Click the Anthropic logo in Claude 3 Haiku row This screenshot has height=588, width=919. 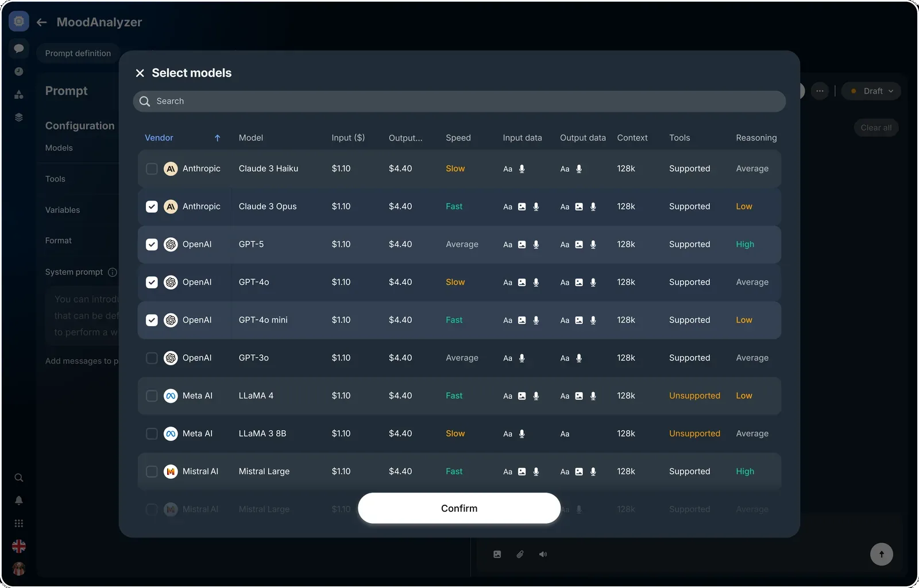pos(171,169)
